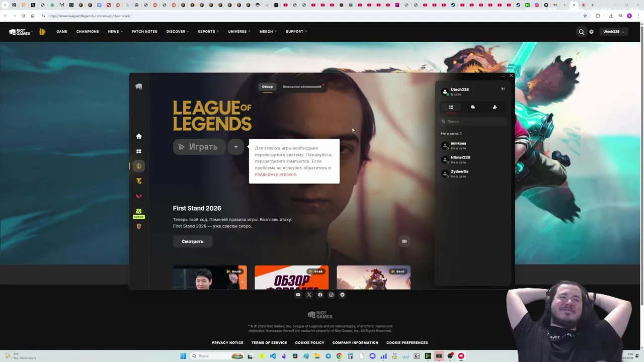Collapse the friends panel with arrow icon

(503, 89)
